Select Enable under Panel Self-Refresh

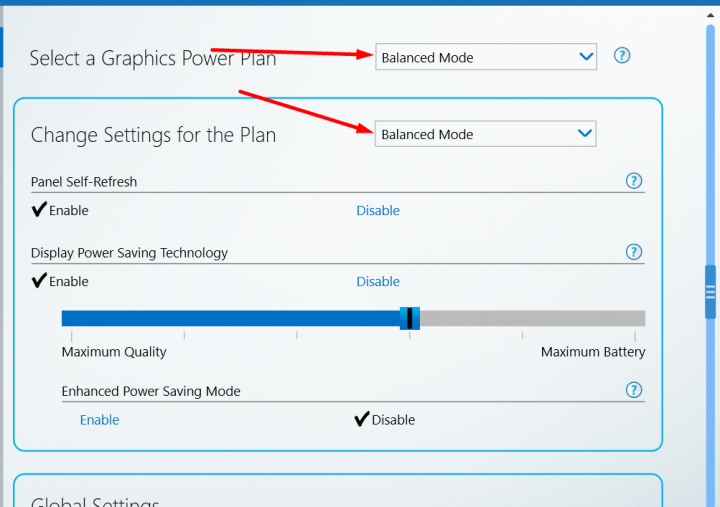click(60, 210)
